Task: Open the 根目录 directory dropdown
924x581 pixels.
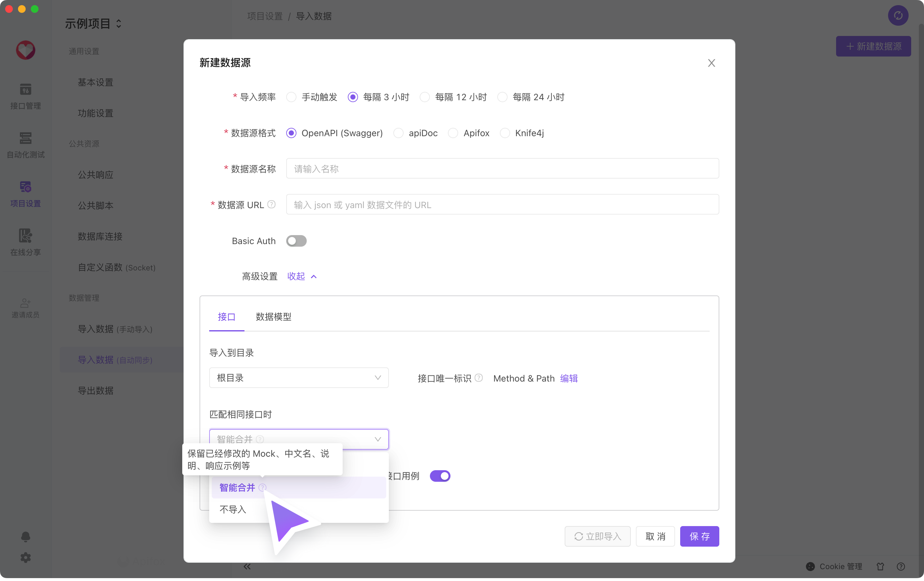Action: 298,378
